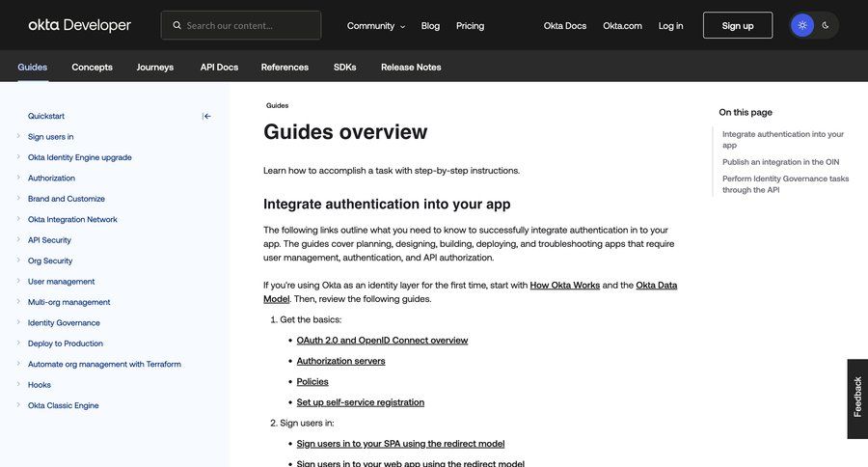Viewport: 868px width, 467px height.
Task: Select Brand and Customize sidebar item
Action: coord(67,199)
